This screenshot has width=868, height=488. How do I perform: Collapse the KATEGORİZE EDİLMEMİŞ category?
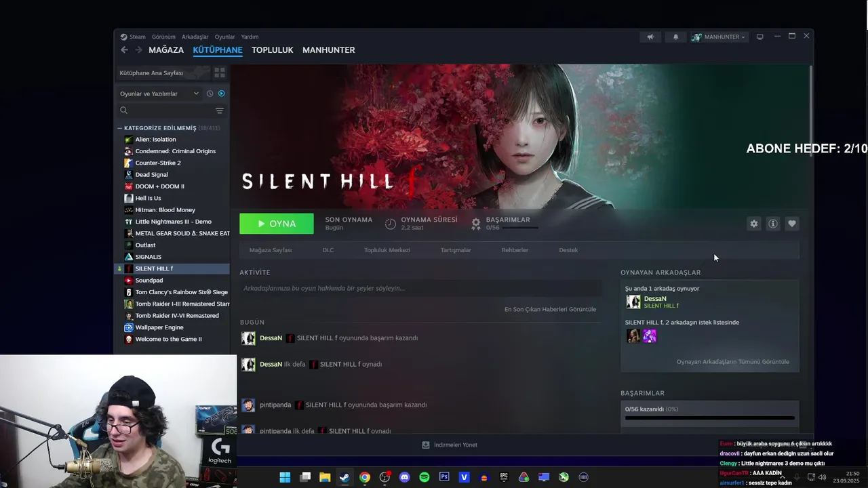tap(120, 128)
